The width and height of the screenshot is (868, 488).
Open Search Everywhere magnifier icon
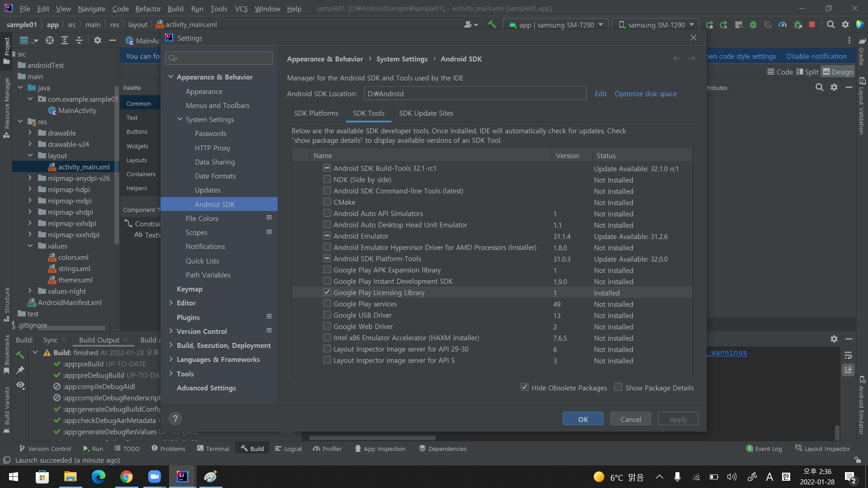coord(830,25)
